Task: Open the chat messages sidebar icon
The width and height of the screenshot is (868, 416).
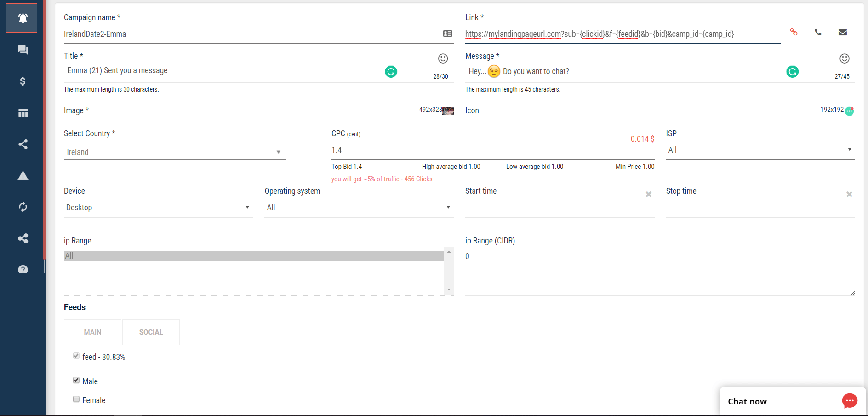Action: tap(23, 50)
